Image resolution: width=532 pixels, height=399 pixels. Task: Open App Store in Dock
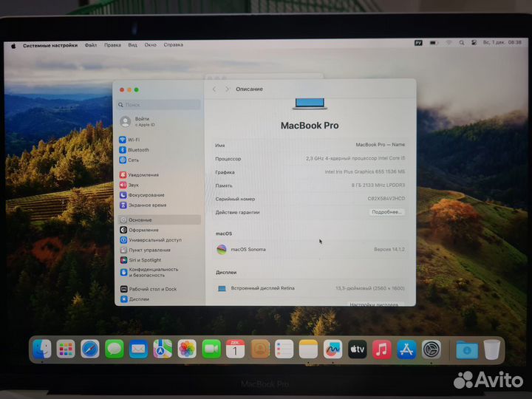406,349
